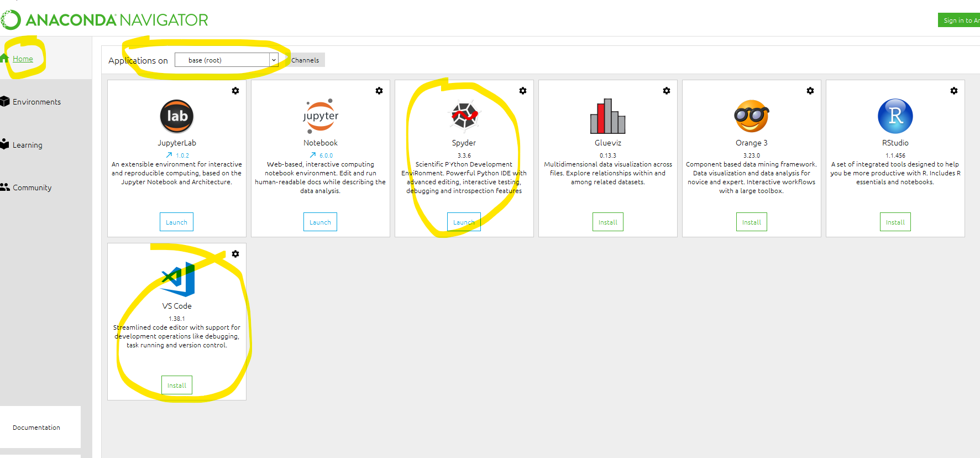The height and width of the screenshot is (458, 980).
Task: Click the RStudio description text
Action: [x=895, y=173]
